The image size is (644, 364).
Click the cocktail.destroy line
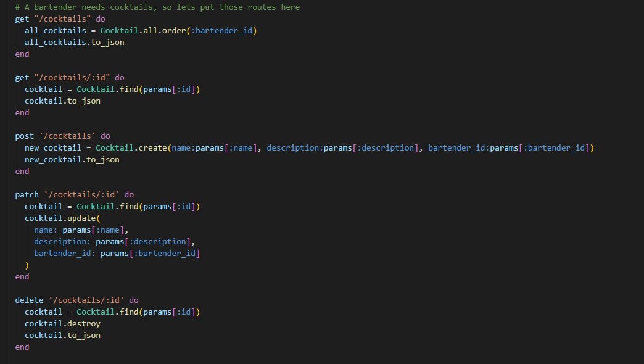point(64,323)
